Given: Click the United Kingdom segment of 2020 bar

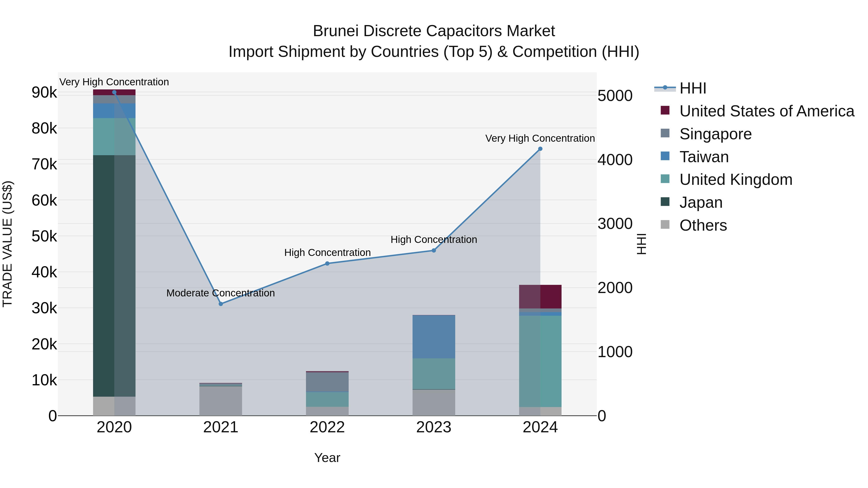Looking at the screenshot, I should pyautogui.click(x=114, y=137).
